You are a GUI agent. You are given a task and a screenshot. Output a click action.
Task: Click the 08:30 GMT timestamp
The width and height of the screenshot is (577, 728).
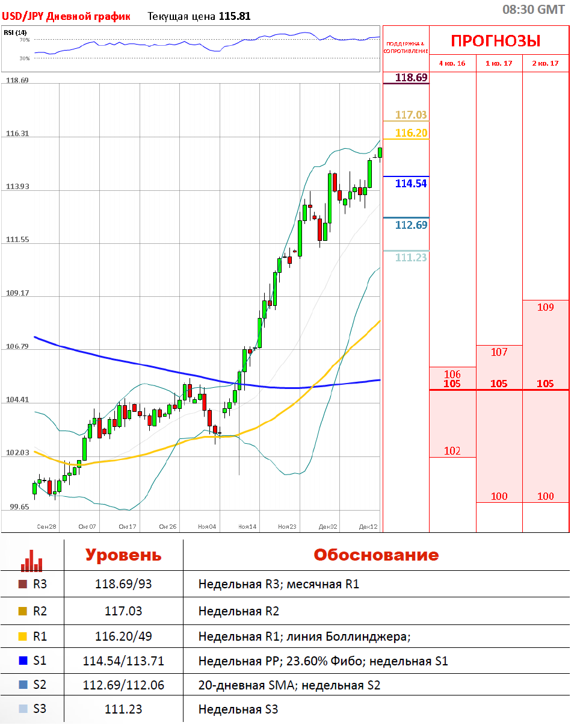click(534, 10)
